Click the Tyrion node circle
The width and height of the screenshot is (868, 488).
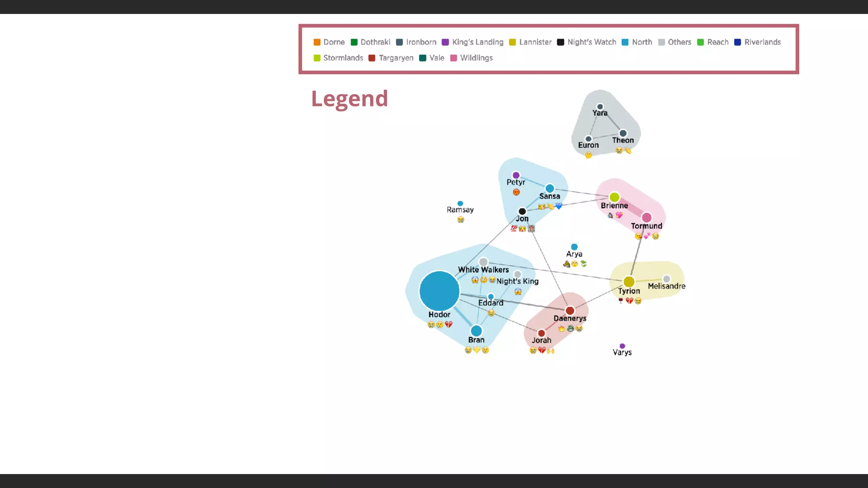pyautogui.click(x=629, y=282)
